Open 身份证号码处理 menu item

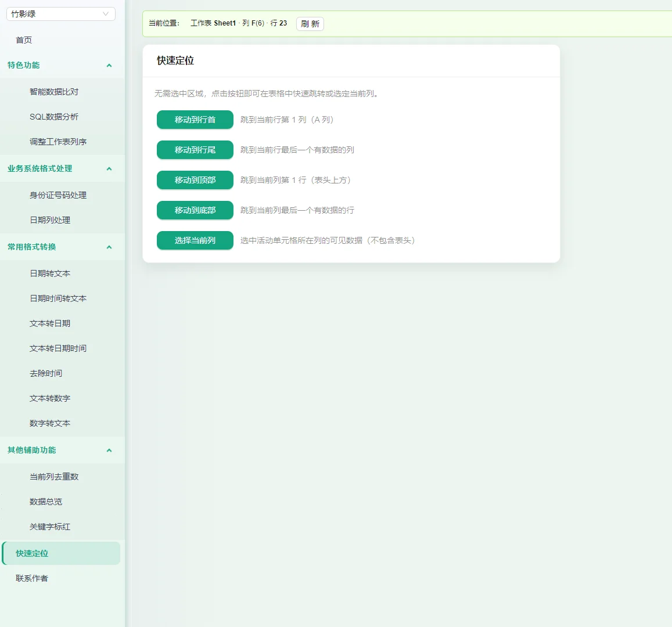click(x=58, y=195)
